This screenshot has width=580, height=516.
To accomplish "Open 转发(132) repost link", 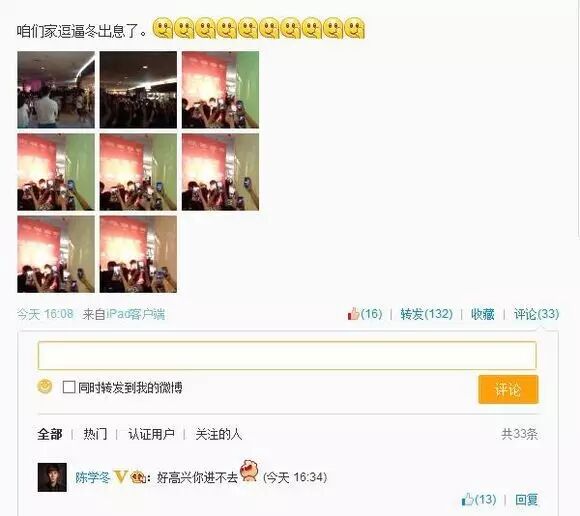I will (x=426, y=314).
